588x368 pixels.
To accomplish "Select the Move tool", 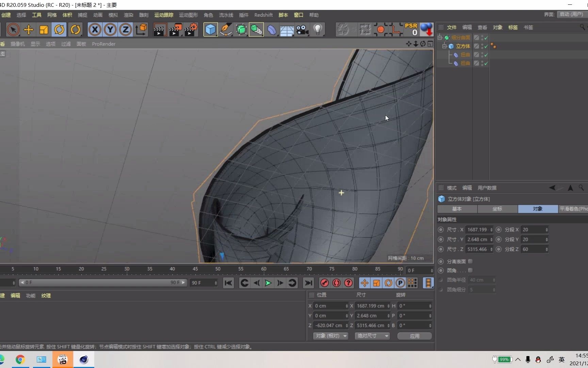I will click(29, 30).
